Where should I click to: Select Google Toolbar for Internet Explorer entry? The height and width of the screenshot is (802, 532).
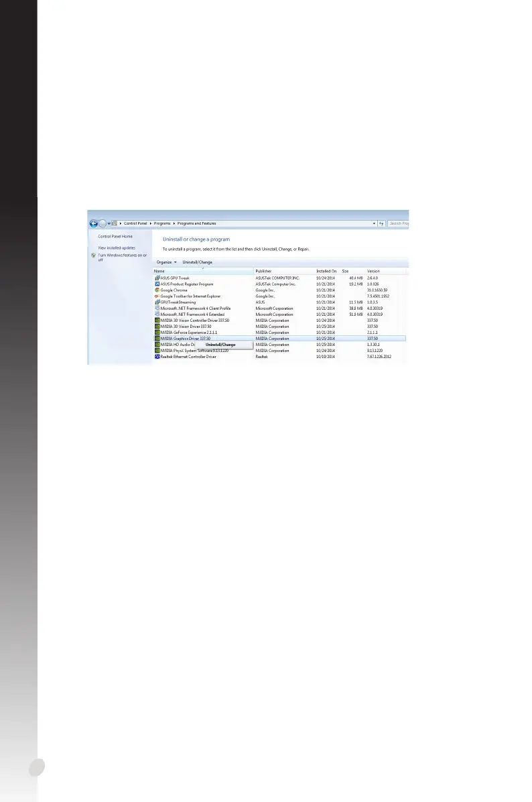tap(190, 296)
